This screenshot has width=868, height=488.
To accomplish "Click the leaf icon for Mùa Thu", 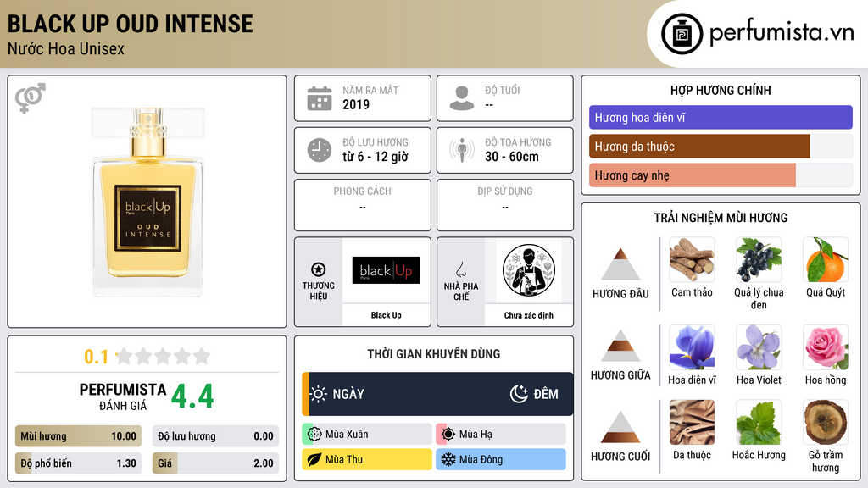I will coord(314,459).
